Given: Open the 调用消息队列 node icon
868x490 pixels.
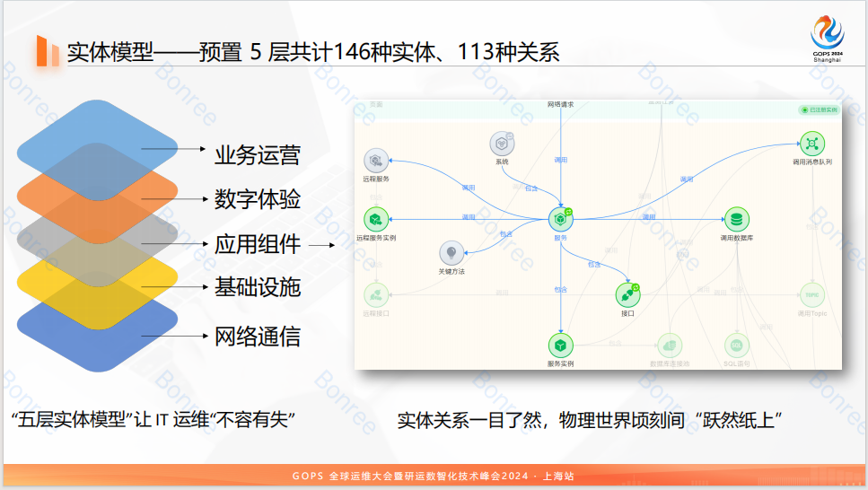Looking at the screenshot, I should (x=812, y=144).
